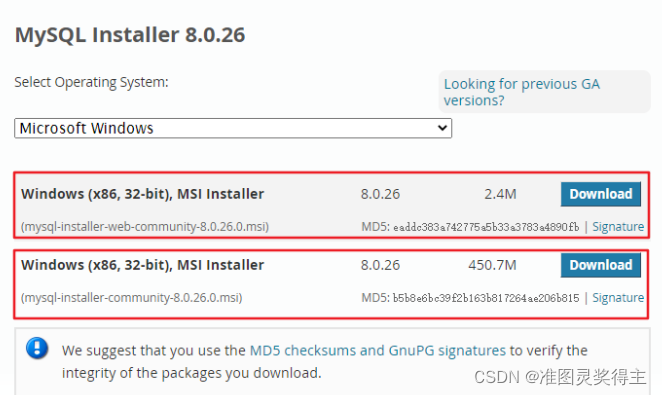The width and height of the screenshot is (662, 395).
Task: Click the first row's MSI Installer title
Action: point(143,194)
